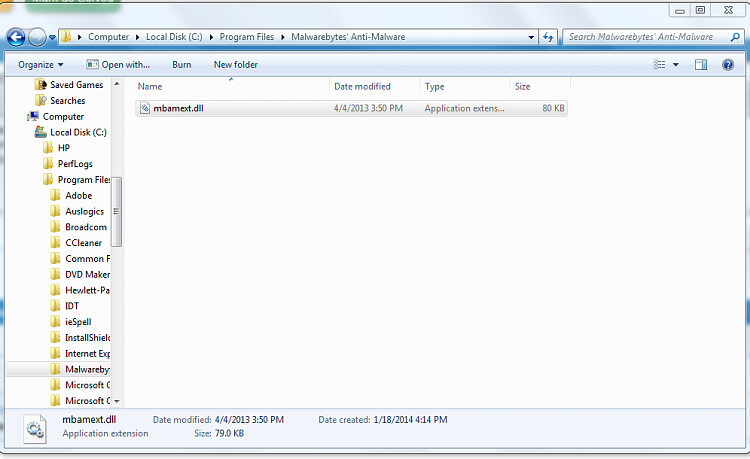This screenshot has width=750, height=459.
Task: Click Burn in the toolbar
Action: coord(182,65)
